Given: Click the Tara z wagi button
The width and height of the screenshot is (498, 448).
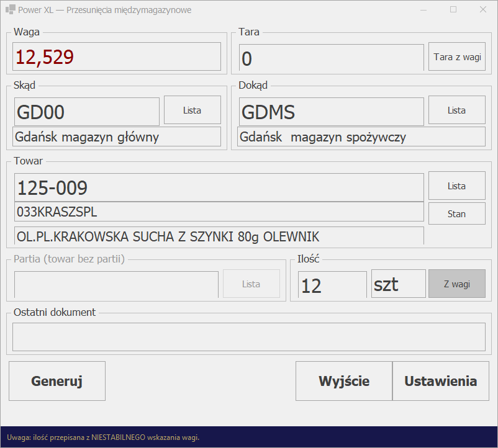Looking at the screenshot, I should point(457,56).
